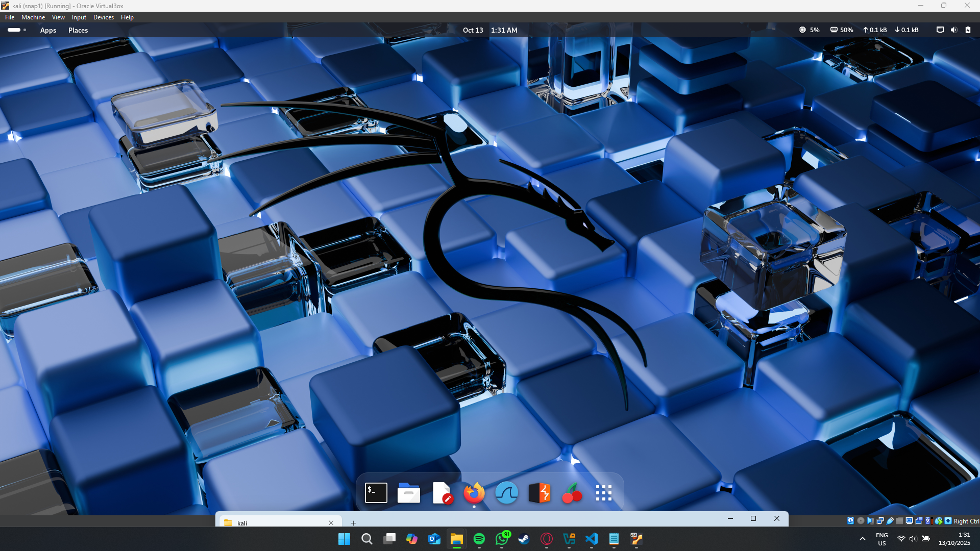Open Wireshark from the Kali dock
Image resolution: width=980 pixels, height=551 pixels.
[x=507, y=493]
